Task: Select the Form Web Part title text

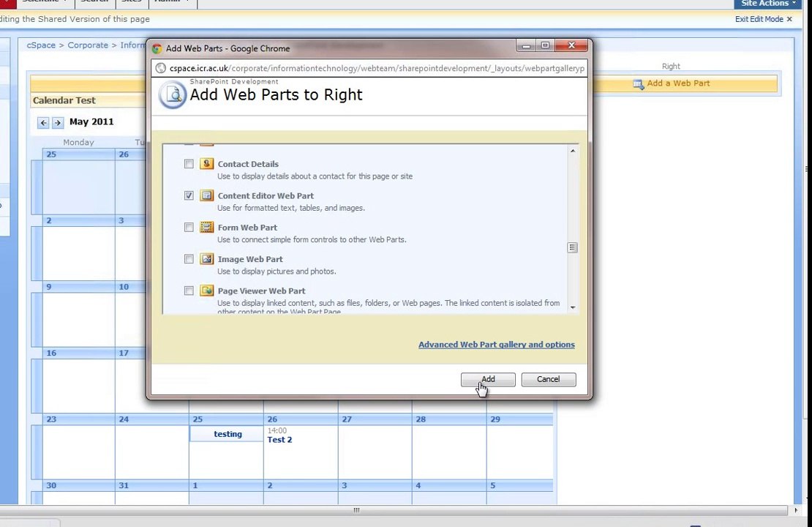Action: tap(247, 227)
